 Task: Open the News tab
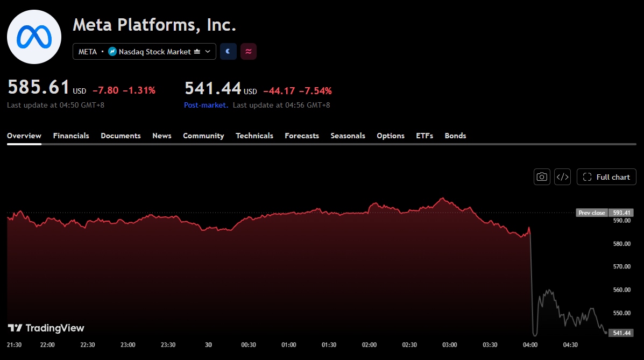(162, 136)
